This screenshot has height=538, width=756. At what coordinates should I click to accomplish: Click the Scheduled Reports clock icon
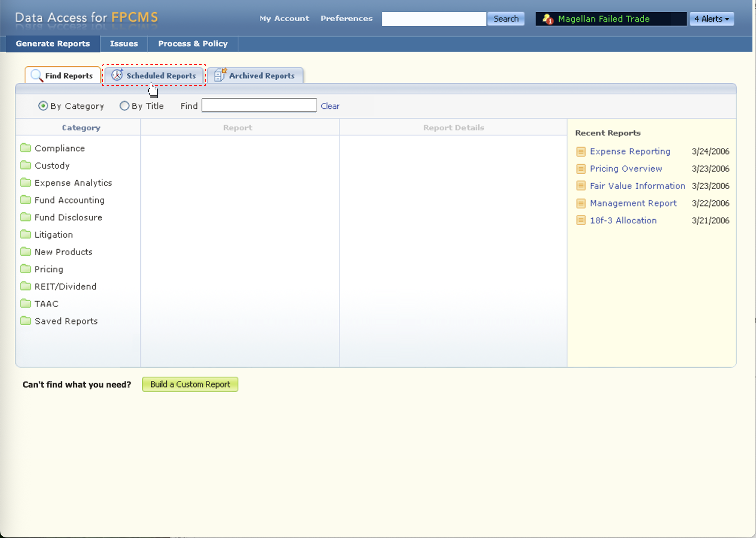click(117, 75)
